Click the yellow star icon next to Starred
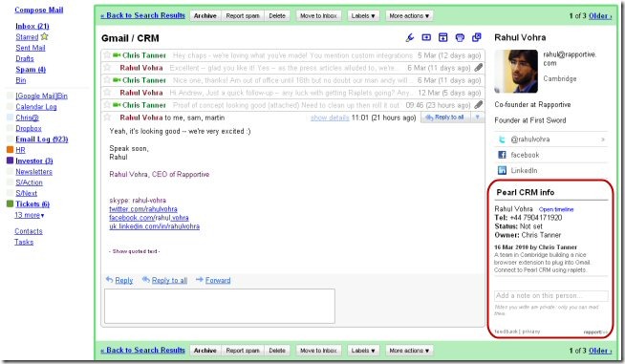The height and width of the screenshot is (364, 625). tap(44, 36)
